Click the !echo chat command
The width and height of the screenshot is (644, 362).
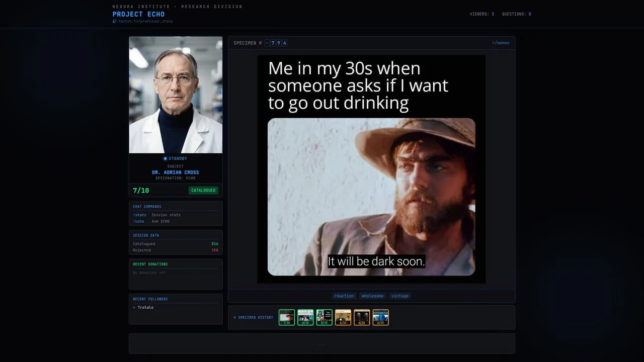point(138,221)
